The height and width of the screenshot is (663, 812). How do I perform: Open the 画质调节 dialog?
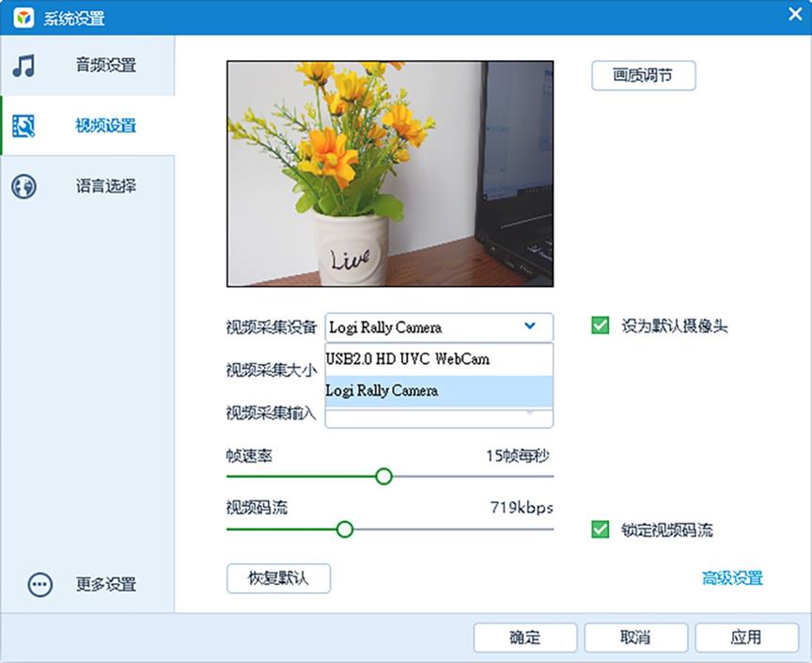click(x=643, y=75)
